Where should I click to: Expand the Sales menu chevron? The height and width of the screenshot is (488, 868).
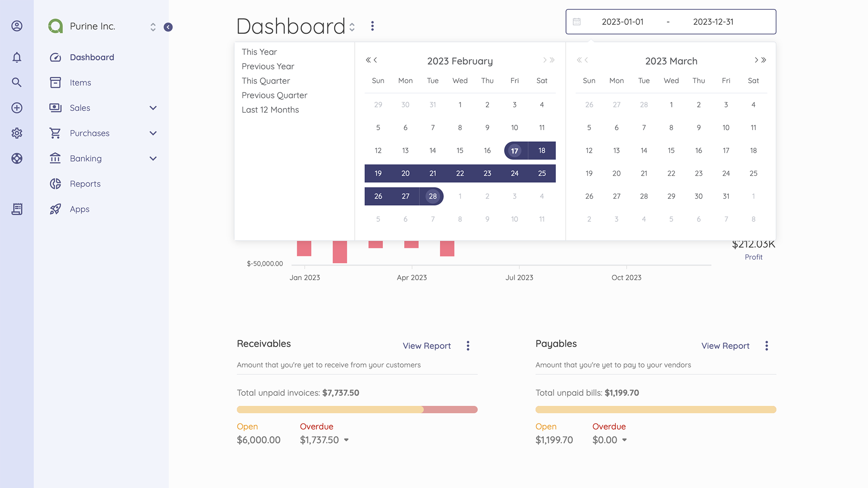(153, 108)
